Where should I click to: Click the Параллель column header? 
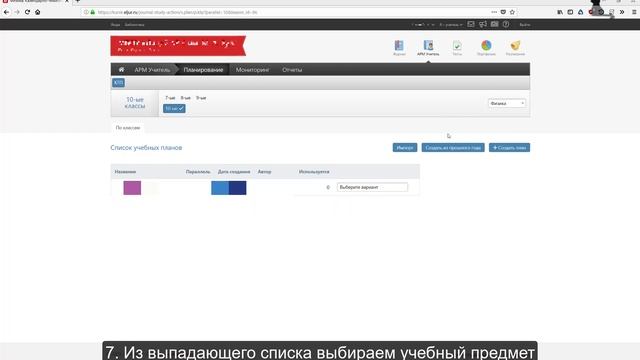point(198,172)
